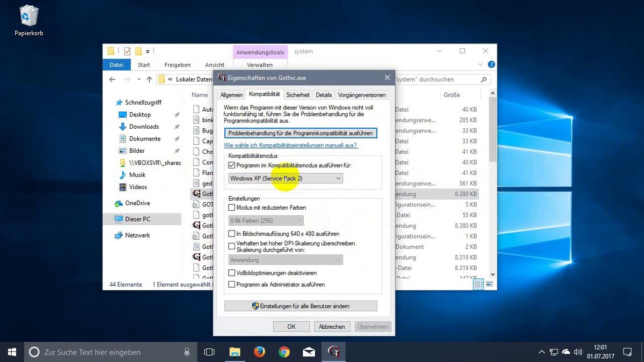Open the Mail app from the taskbar

click(x=309, y=352)
